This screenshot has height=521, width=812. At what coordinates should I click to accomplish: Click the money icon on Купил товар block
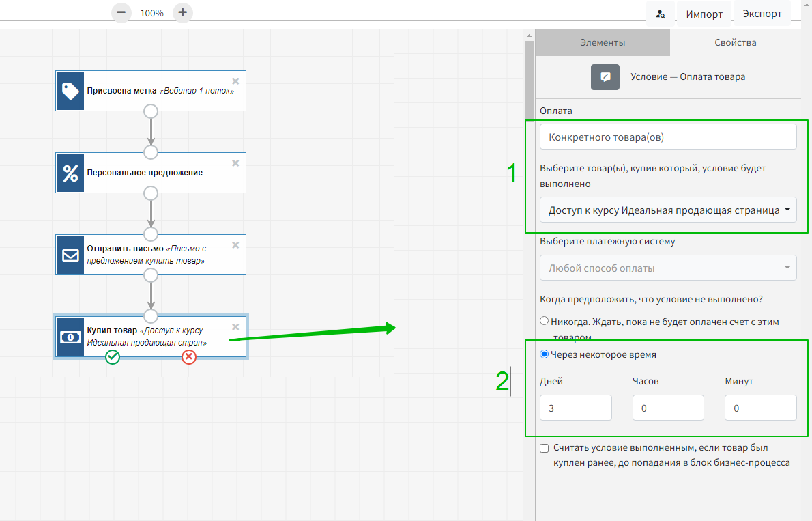(x=70, y=337)
